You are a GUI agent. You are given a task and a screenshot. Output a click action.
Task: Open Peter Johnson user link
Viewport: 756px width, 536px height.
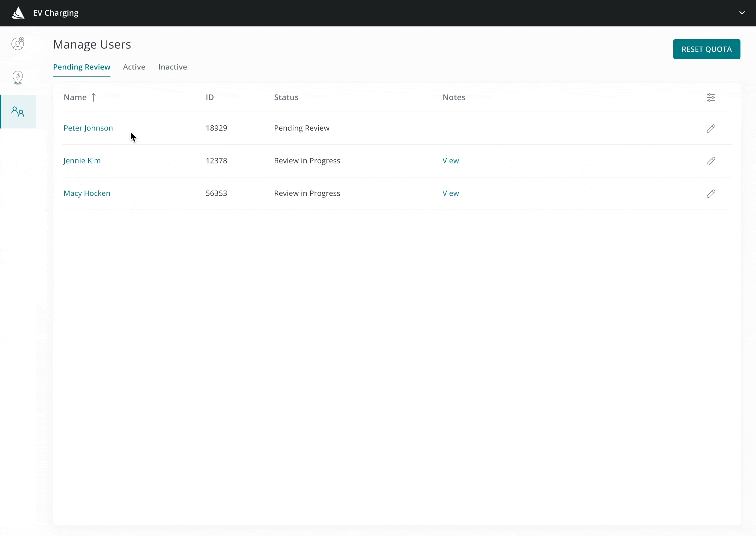click(88, 128)
